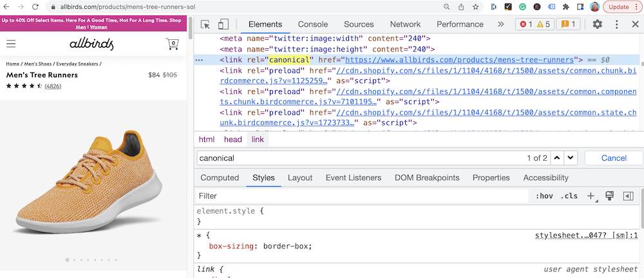
Task: Open the errors and warnings counter
Action: (535, 24)
